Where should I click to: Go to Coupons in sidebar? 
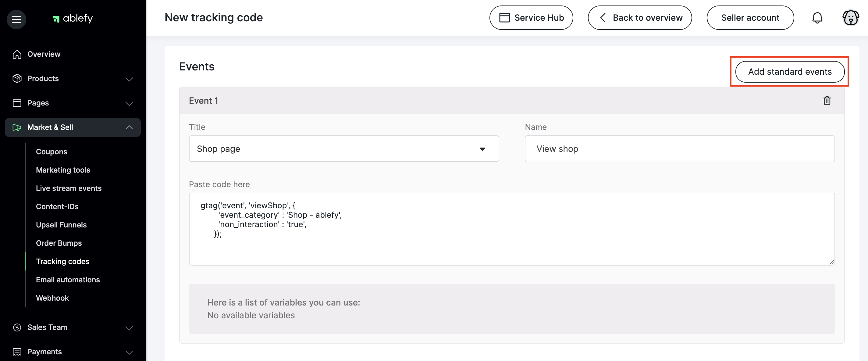pyautogui.click(x=52, y=152)
